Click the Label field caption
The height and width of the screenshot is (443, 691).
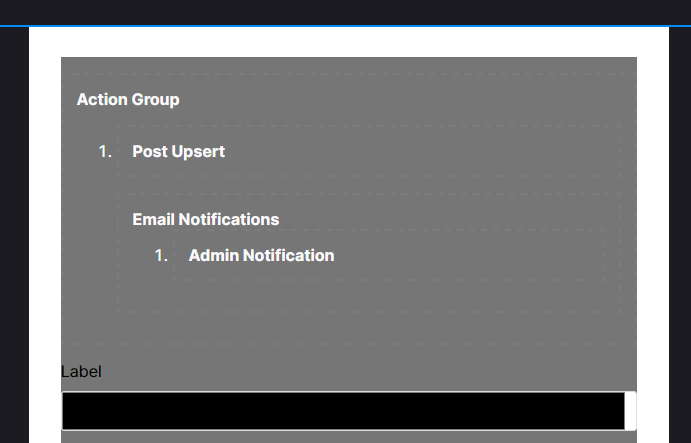(x=81, y=372)
